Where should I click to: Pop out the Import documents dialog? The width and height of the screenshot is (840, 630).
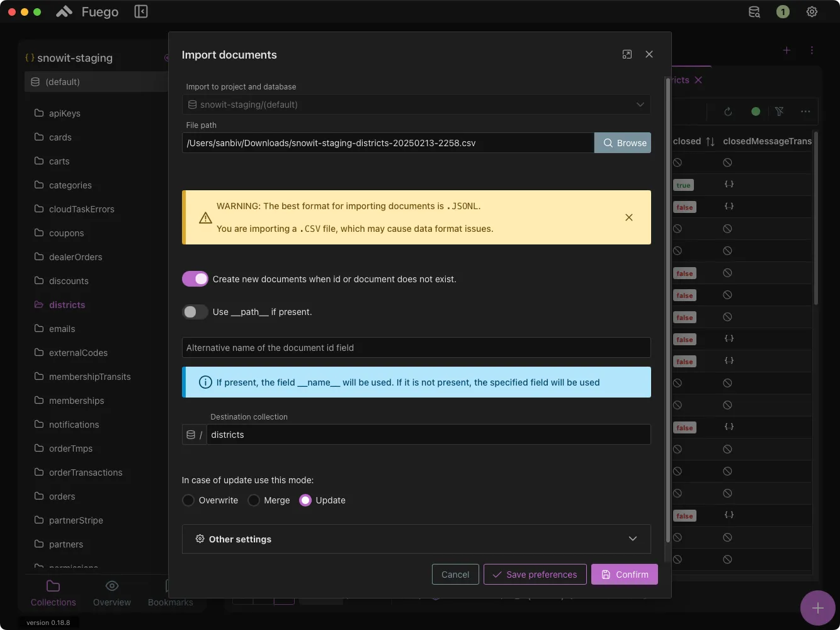tap(627, 54)
